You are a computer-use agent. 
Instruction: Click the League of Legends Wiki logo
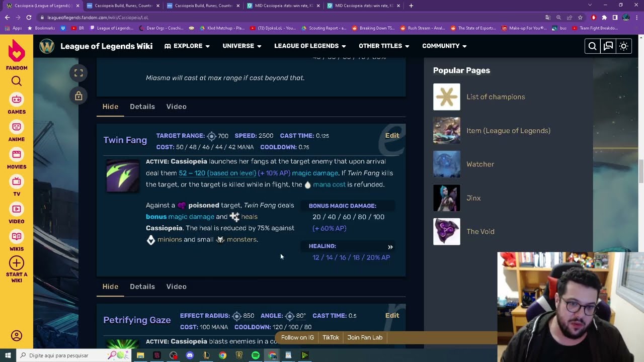47,46
